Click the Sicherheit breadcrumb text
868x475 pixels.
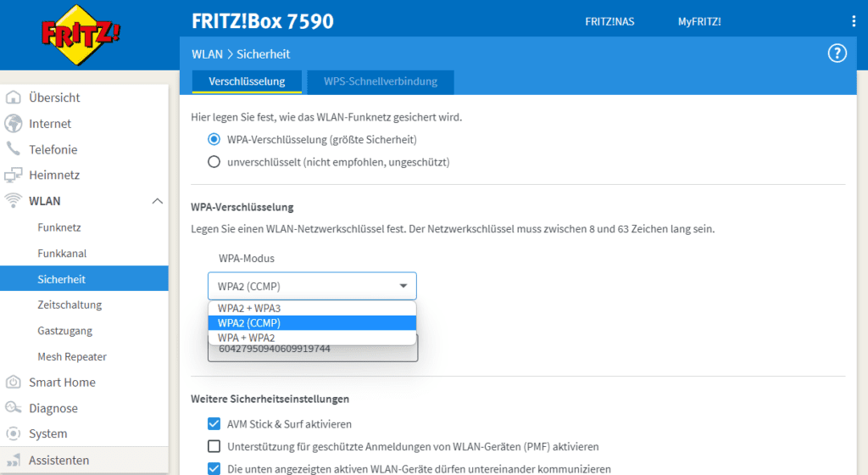click(x=264, y=54)
